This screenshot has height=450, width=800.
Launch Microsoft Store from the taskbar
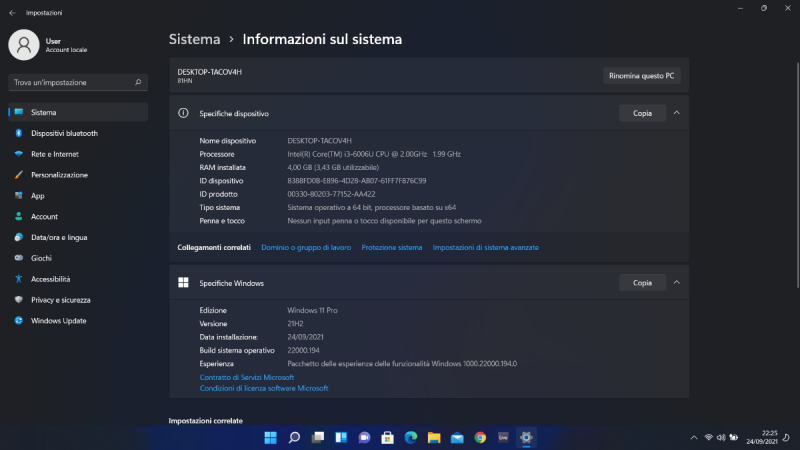(388, 438)
